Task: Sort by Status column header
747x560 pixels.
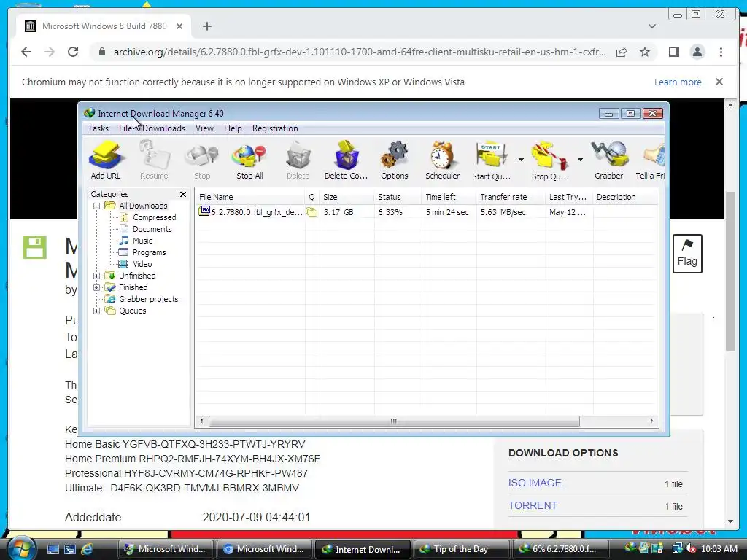Action: coord(398,197)
